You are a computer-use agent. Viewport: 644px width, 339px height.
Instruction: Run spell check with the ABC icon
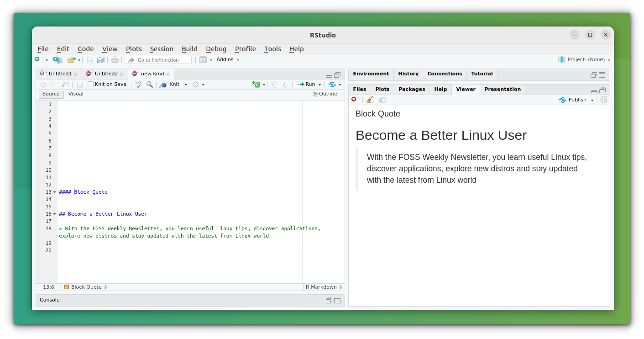tap(138, 84)
